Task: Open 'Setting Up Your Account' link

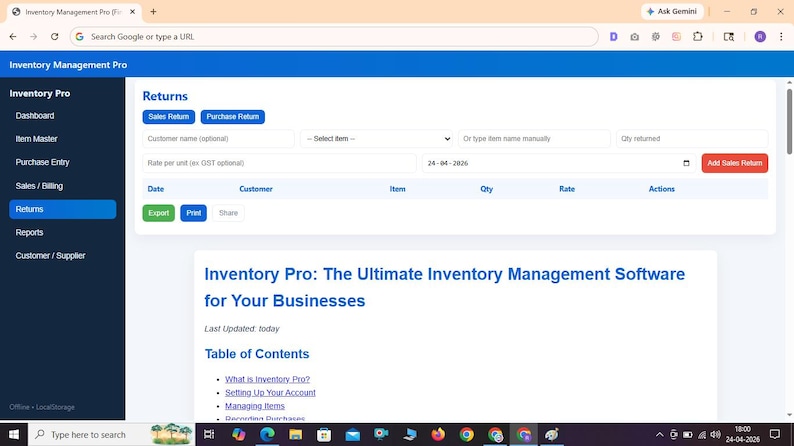Action: click(270, 392)
